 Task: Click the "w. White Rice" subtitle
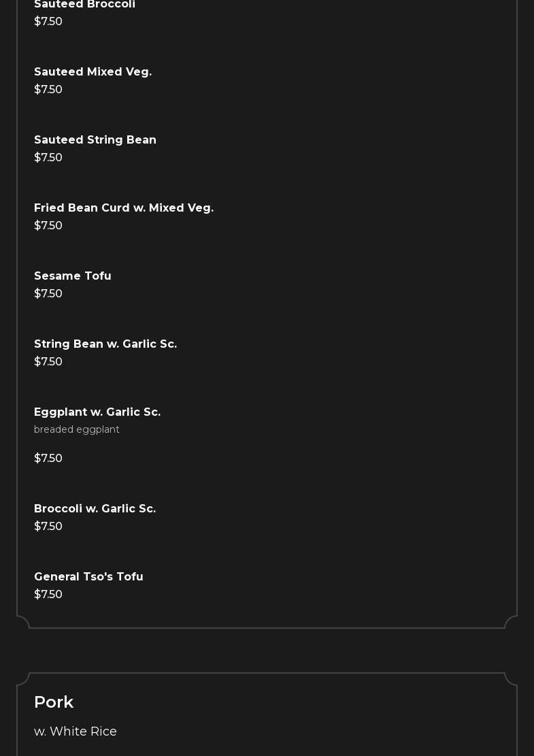click(x=76, y=732)
